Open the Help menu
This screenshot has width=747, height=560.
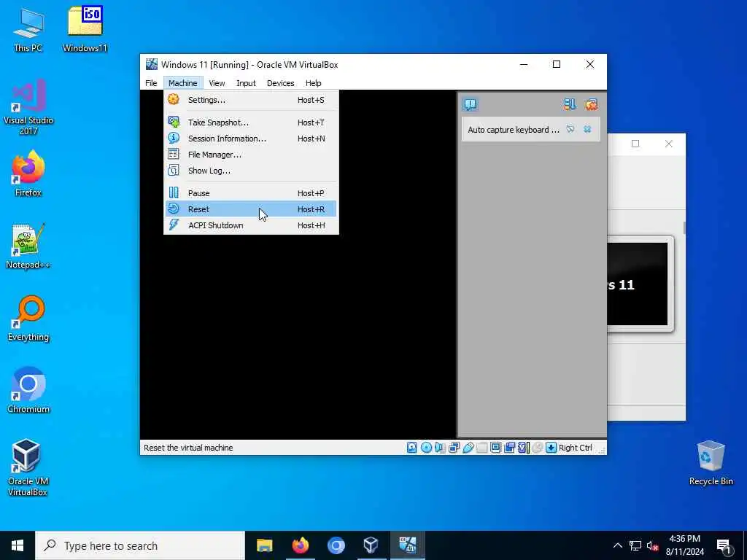314,83
